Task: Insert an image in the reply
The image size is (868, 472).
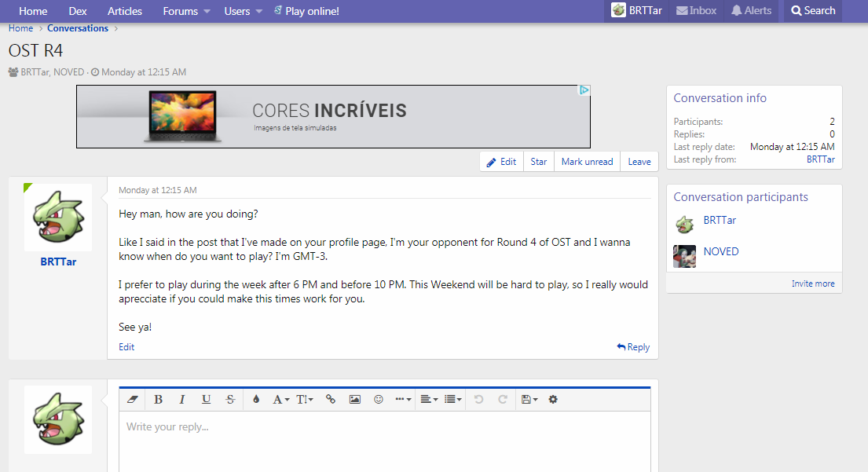Action: pos(355,399)
